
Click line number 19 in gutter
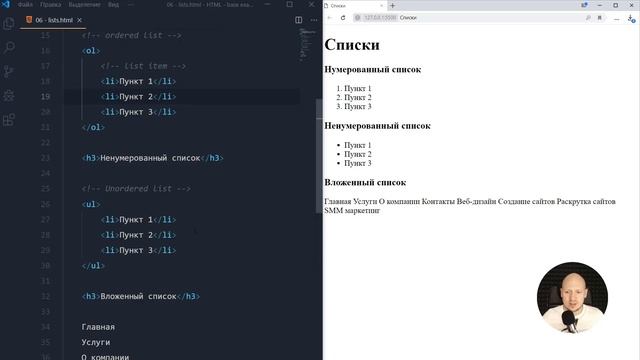[45, 97]
